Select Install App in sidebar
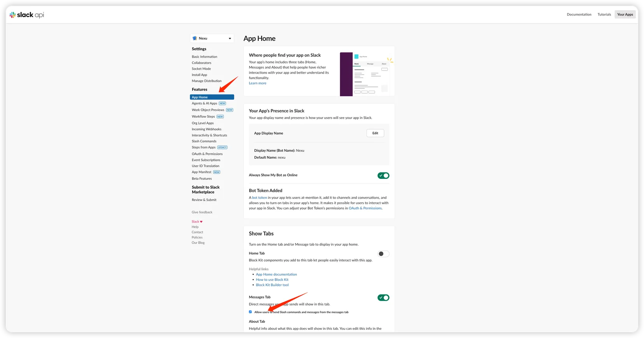The image size is (644, 338). point(199,75)
